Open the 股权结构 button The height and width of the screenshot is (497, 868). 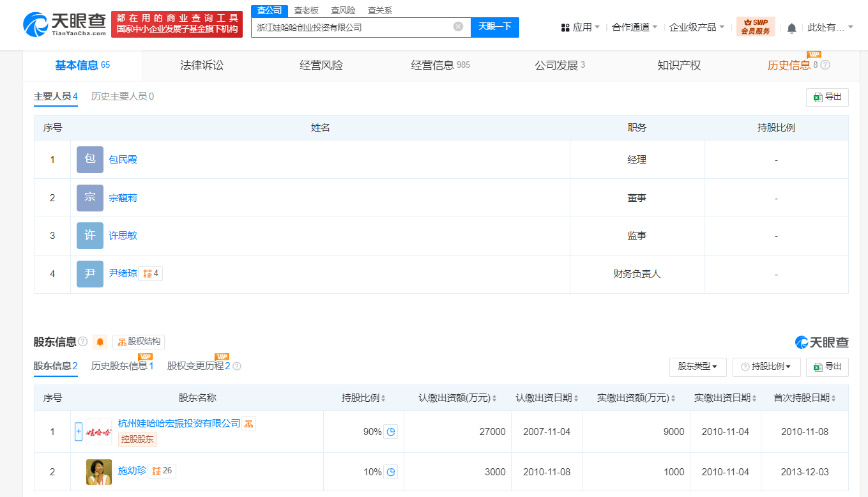pyautogui.click(x=139, y=342)
